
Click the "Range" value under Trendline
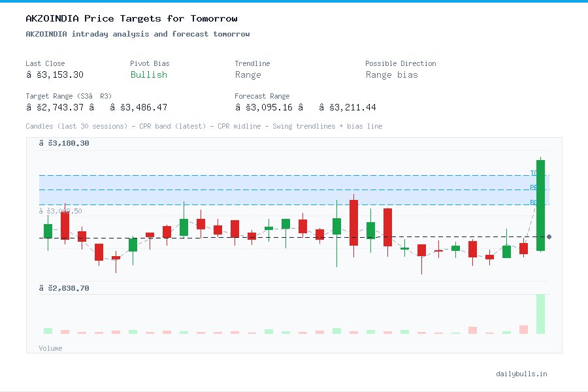pos(248,75)
